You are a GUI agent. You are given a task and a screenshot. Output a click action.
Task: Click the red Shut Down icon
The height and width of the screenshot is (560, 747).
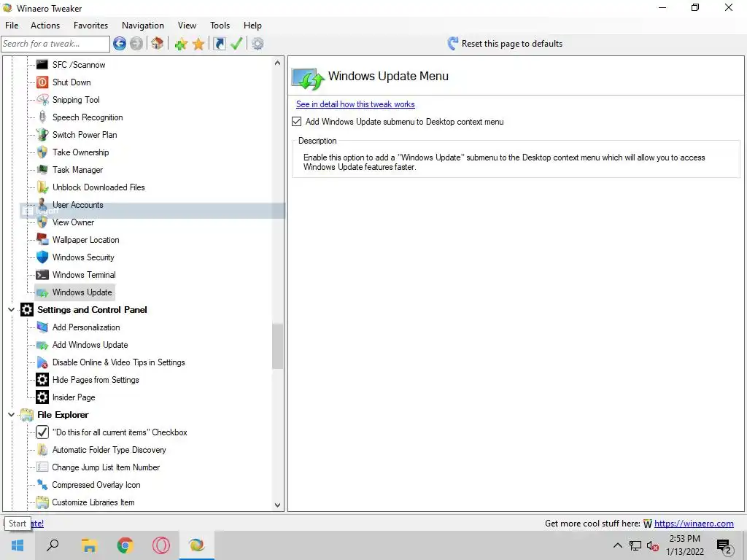42,82
